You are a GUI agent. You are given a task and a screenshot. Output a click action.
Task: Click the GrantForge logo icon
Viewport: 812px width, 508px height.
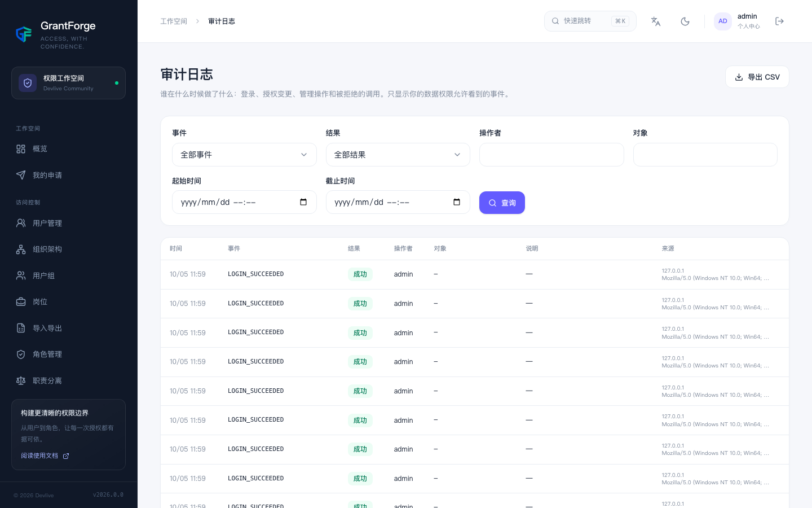click(x=24, y=34)
